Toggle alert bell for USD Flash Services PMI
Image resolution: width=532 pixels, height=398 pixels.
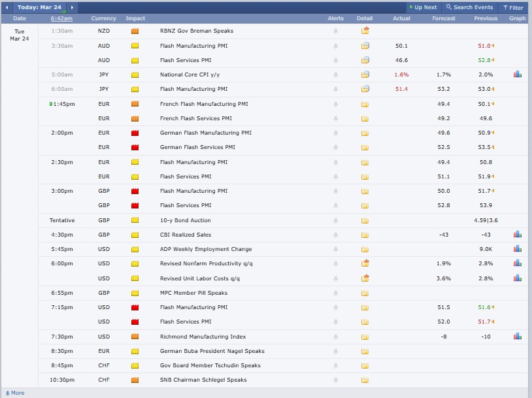point(336,322)
